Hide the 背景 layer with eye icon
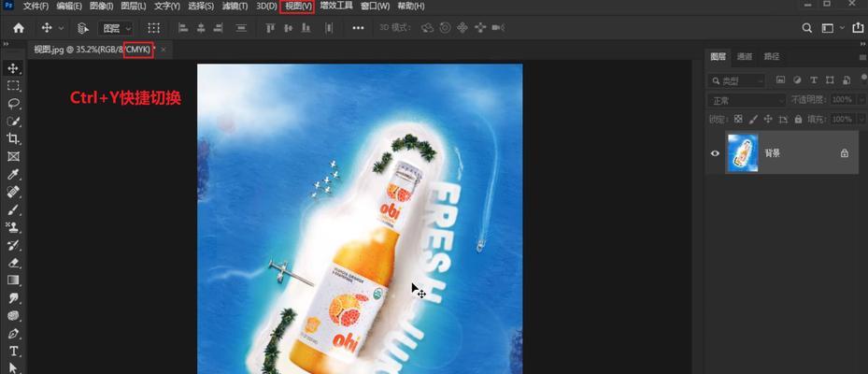The image size is (868, 374). (x=716, y=153)
